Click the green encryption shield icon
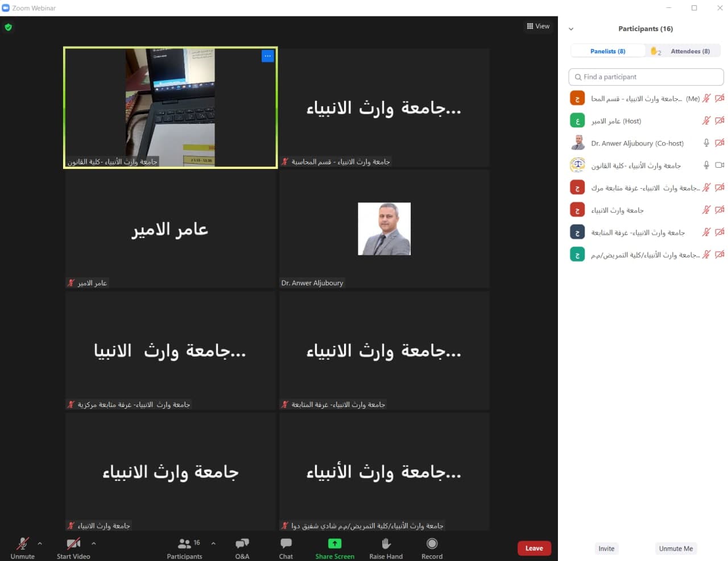 [8, 27]
